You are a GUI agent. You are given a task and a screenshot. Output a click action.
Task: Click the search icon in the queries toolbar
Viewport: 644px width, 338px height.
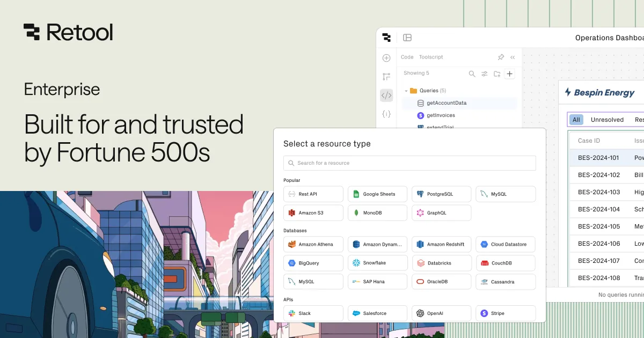[472, 74]
